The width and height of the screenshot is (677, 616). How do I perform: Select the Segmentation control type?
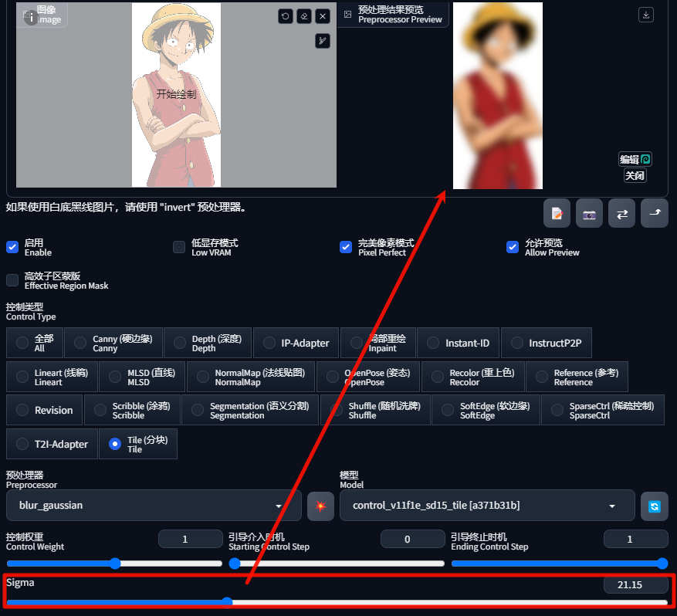(250, 410)
